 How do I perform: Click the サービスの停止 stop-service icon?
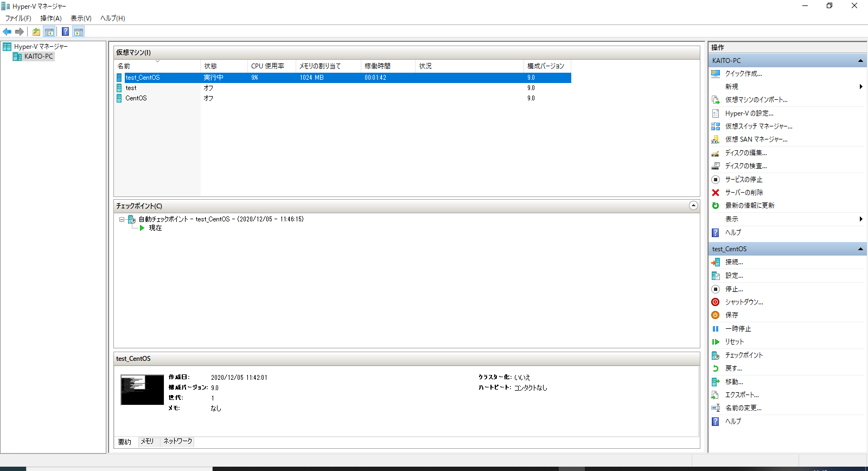click(x=716, y=180)
